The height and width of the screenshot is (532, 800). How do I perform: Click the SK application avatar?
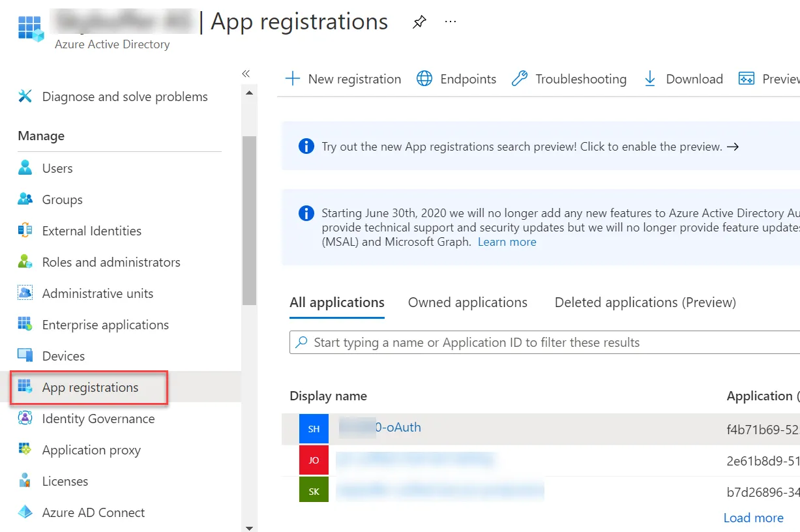(314, 491)
